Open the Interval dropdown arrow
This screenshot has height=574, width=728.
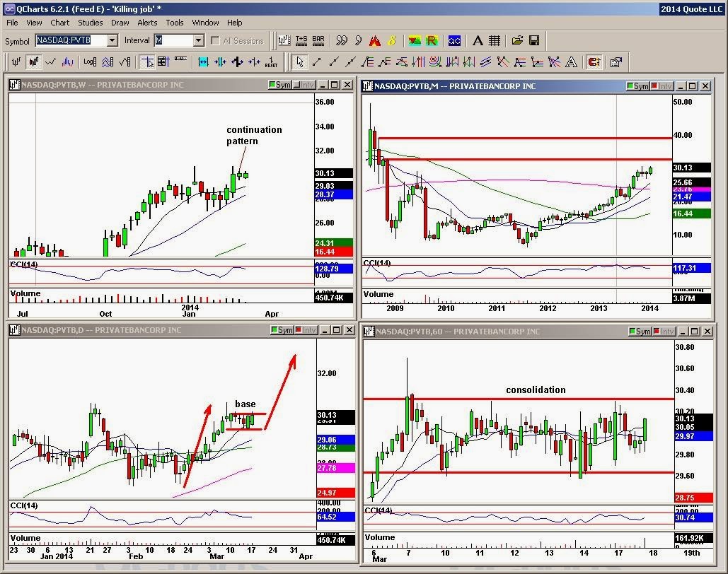tap(199, 41)
